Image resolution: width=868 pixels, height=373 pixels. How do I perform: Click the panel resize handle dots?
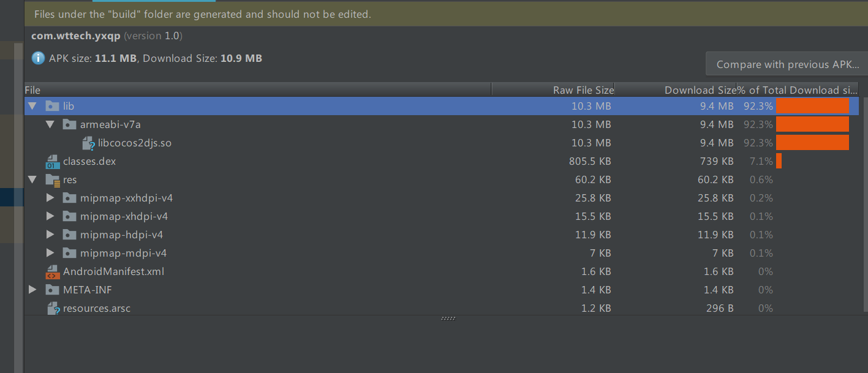coord(448,318)
